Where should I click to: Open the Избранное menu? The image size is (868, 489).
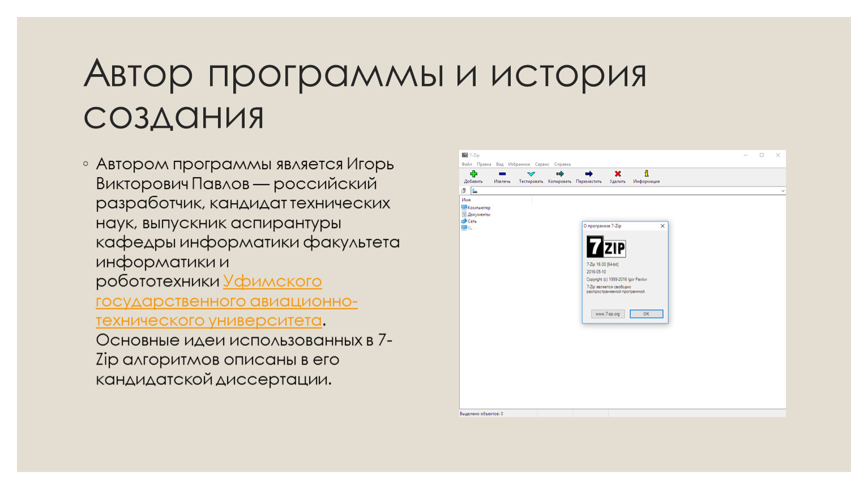519,164
